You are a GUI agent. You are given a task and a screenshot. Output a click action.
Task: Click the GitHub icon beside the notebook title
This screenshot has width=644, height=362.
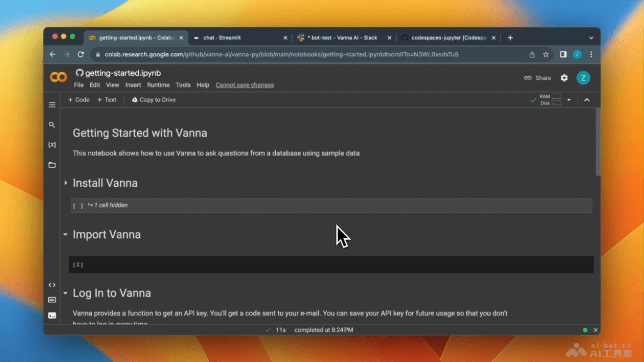coord(79,73)
